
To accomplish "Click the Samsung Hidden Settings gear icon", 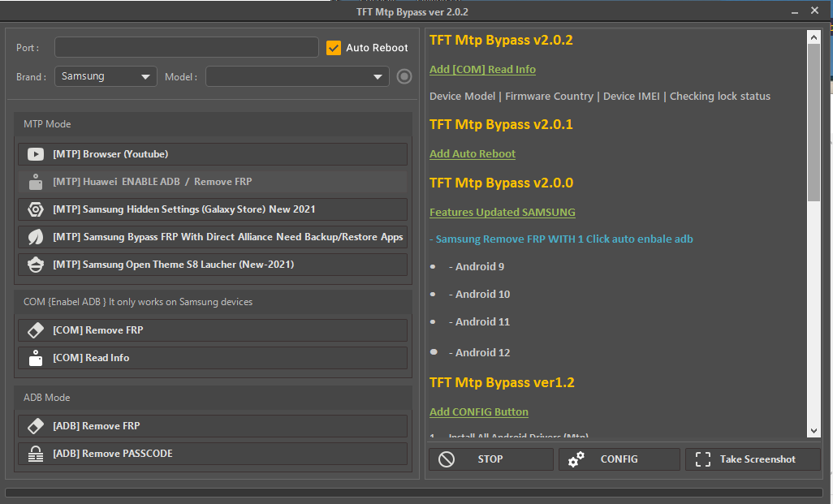I will (36, 209).
